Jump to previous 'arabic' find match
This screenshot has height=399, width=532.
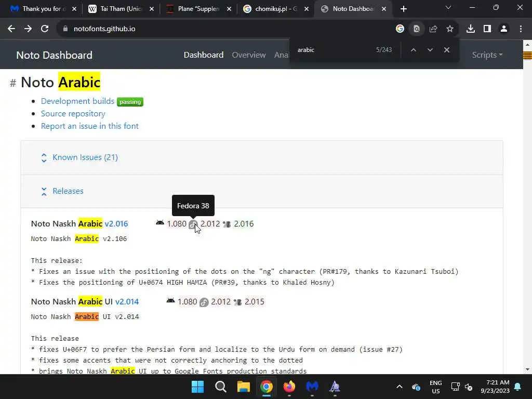click(413, 50)
